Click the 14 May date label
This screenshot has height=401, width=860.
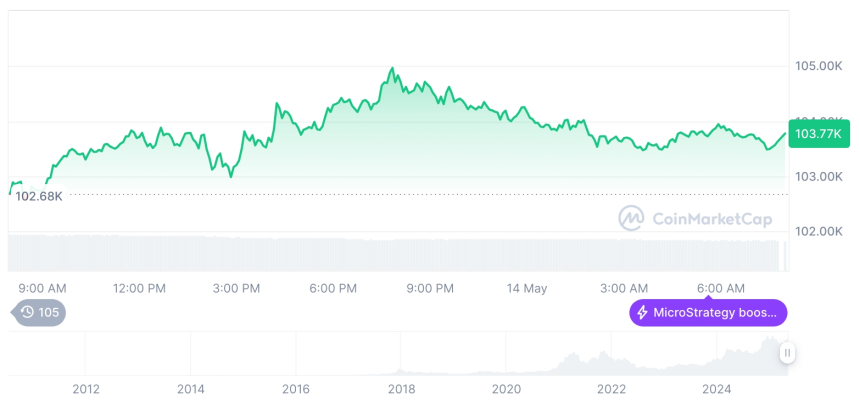point(527,288)
